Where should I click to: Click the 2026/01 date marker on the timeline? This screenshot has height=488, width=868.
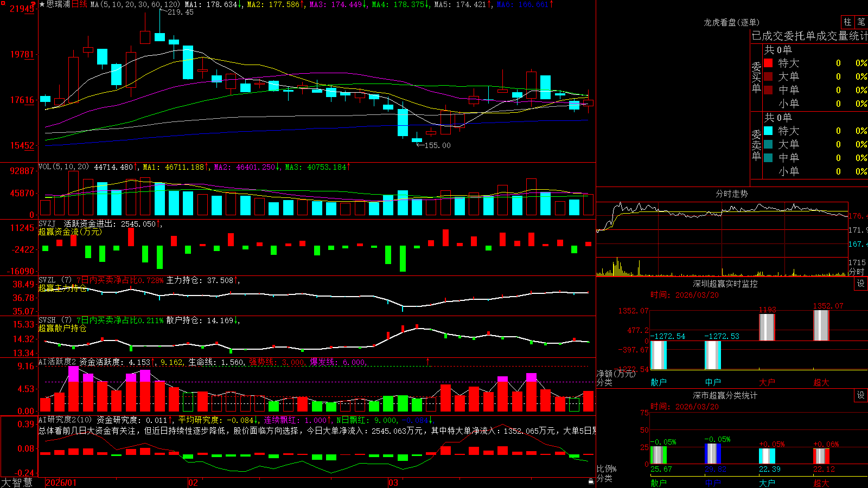61,483
